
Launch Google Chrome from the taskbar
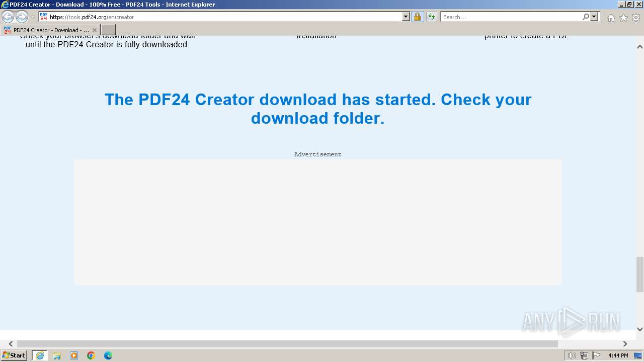[x=91, y=355]
